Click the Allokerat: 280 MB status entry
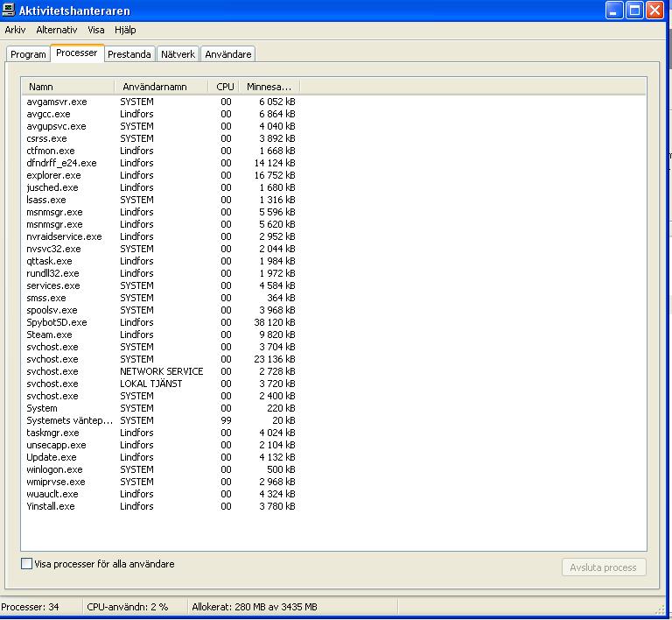Image resolution: width=672 pixels, height=620 pixels. [x=255, y=607]
